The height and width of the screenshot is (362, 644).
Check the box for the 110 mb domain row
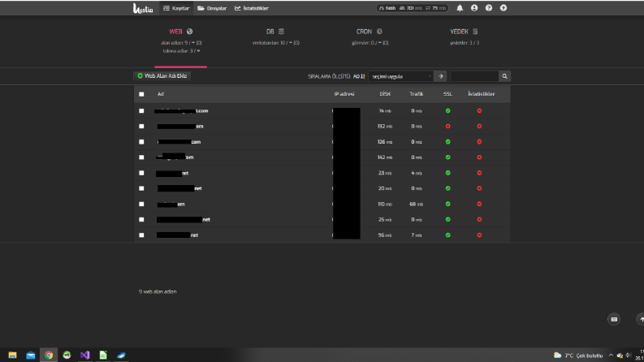(x=141, y=204)
